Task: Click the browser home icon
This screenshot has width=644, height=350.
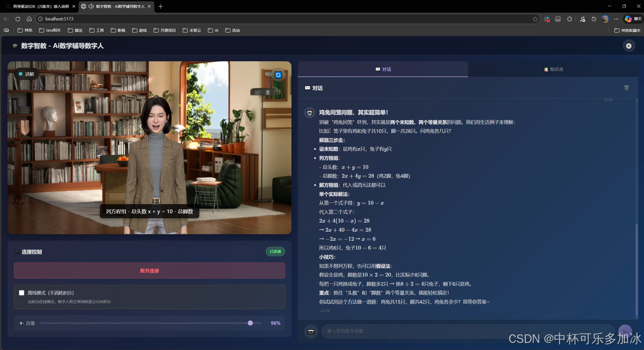Action: 29,19
